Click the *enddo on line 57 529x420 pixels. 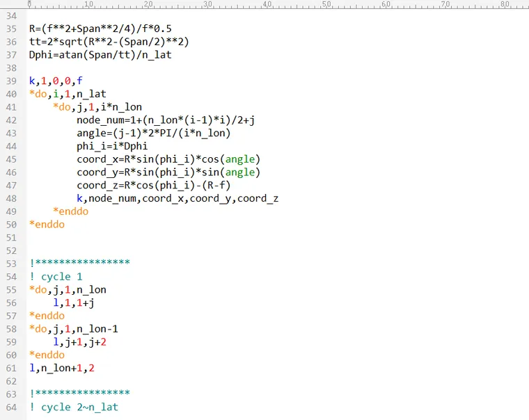pyautogui.click(x=47, y=316)
